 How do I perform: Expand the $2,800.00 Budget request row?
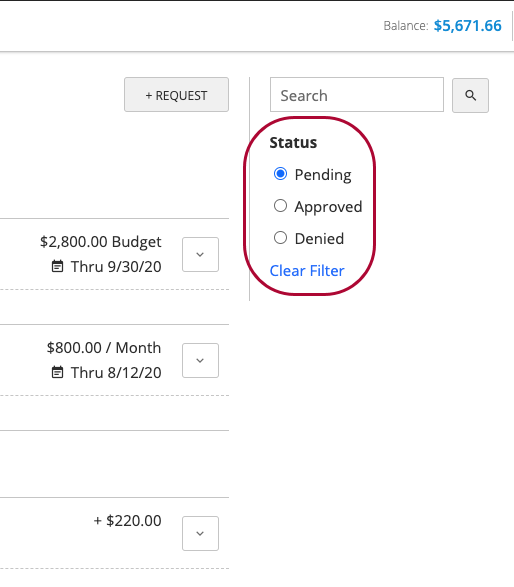tap(200, 255)
